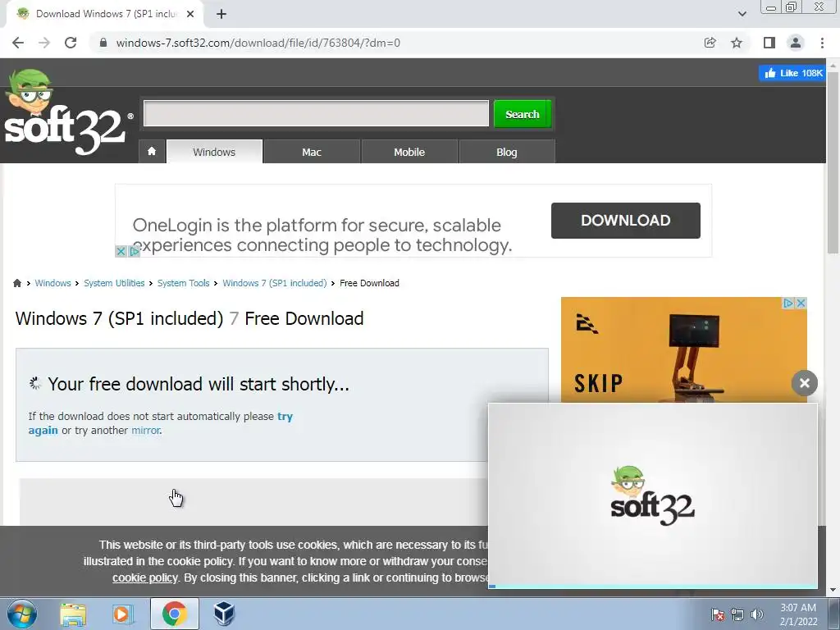Focus the soft32 search field

[x=316, y=113]
